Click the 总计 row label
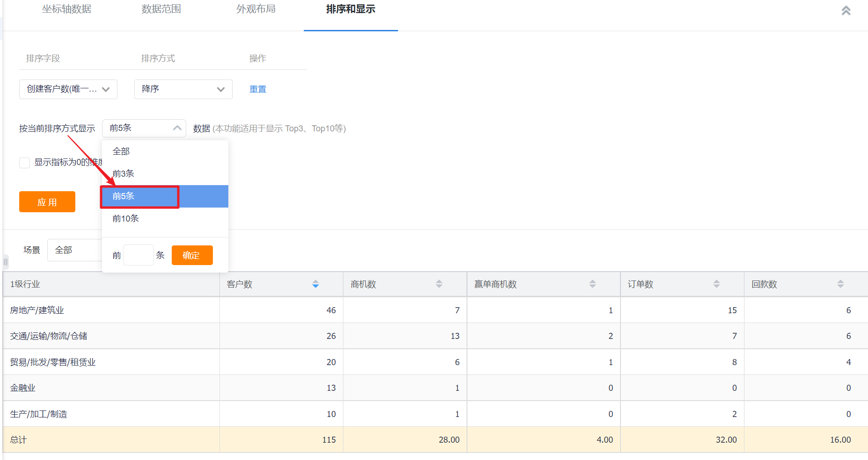Viewport: 868px width, 460px height. (19, 440)
